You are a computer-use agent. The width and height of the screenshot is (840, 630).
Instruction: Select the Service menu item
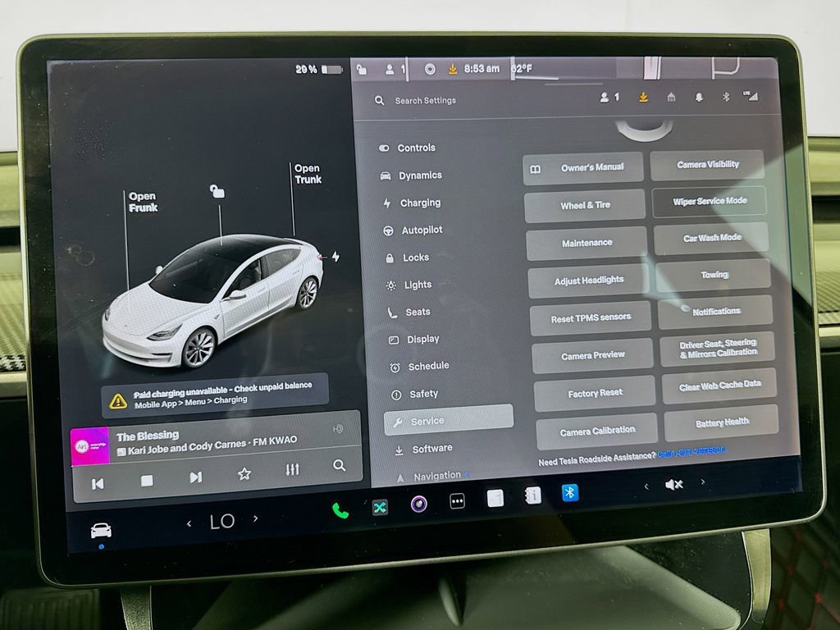(449, 420)
